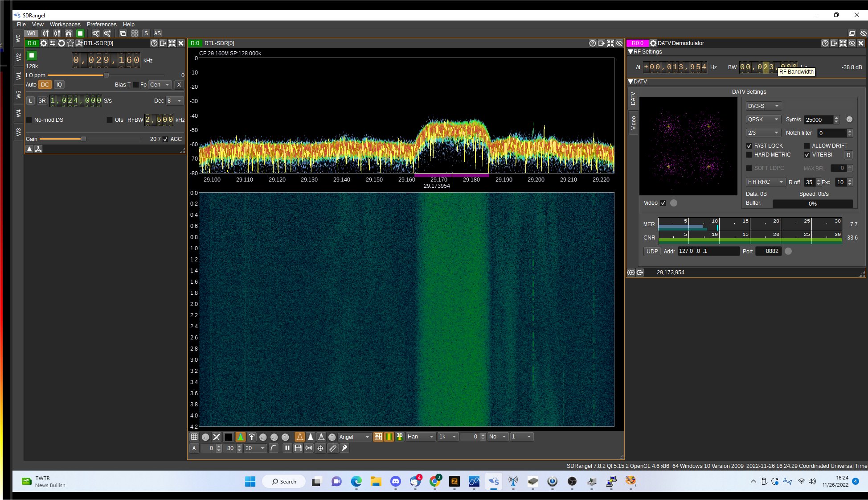Show spectrum icon at RTL-SDR panel bottom
The height and width of the screenshot is (500, 868).
(29, 149)
